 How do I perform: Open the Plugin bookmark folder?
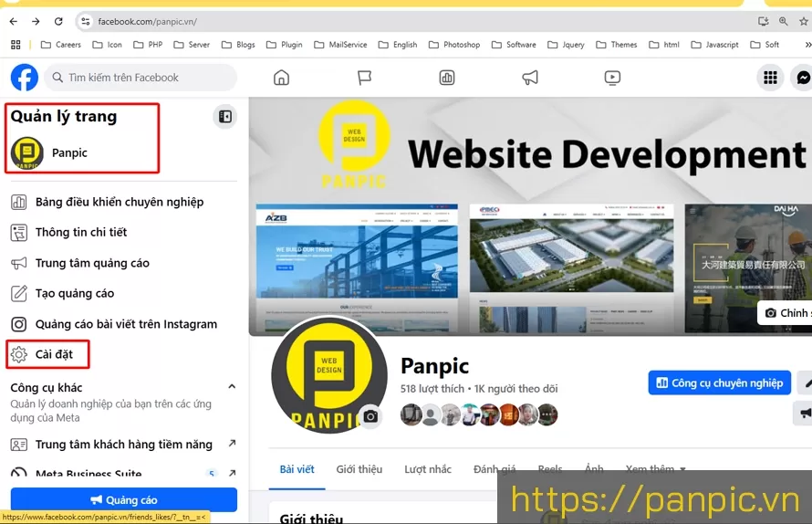coord(285,45)
